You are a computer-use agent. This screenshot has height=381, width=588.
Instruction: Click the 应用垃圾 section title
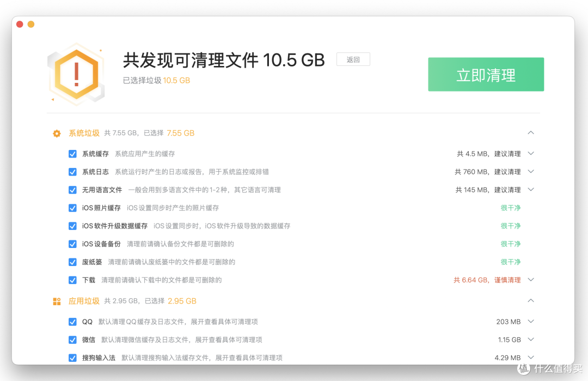[x=84, y=301]
